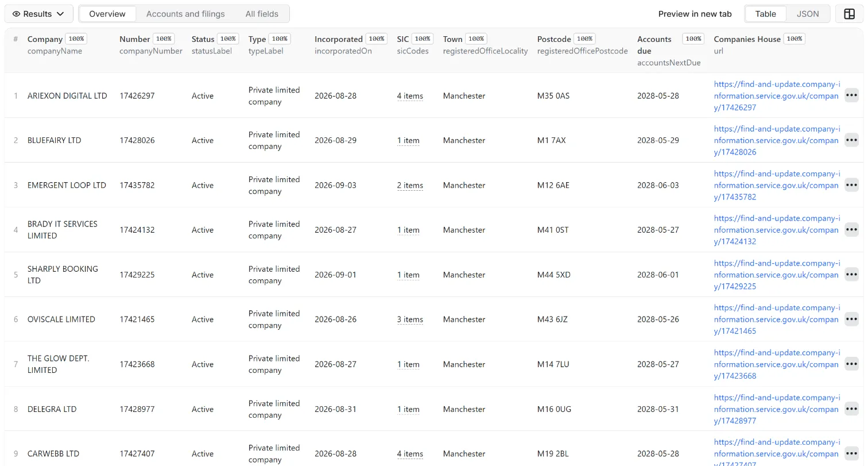
Task: Select the company name THE GLOW DEPT. LIMITED
Action: [x=59, y=364]
